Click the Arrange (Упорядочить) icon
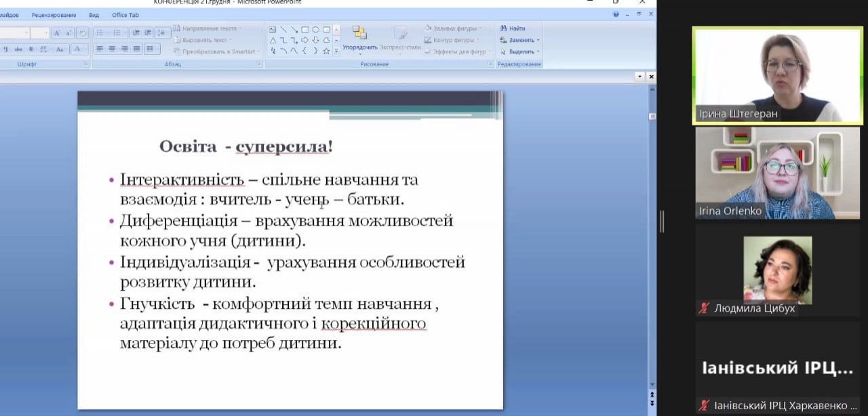This screenshot has height=416, width=868. pos(359,34)
